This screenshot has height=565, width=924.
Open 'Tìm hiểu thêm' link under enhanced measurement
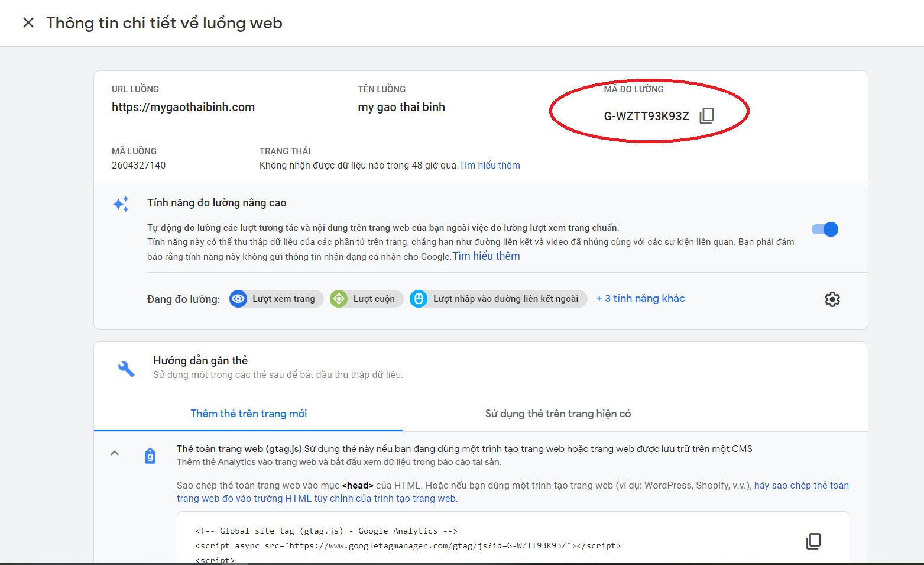click(x=487, y=256)
